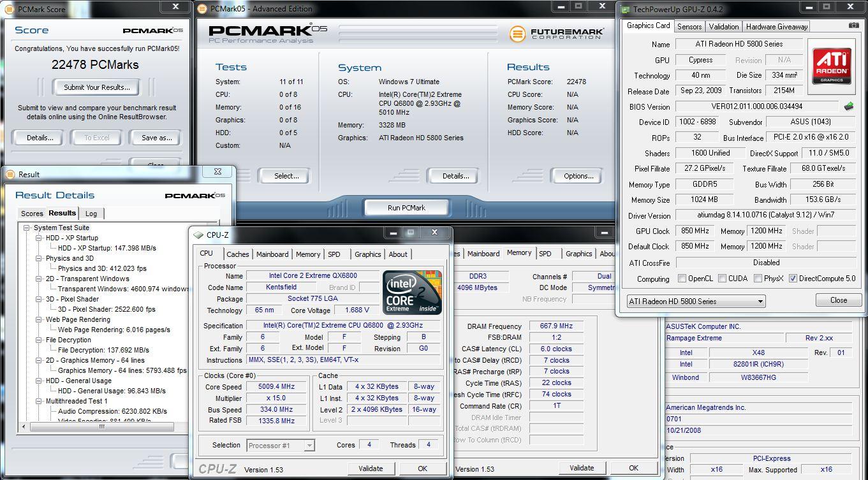Viewport: 868px width, 480px height.
Task: Click Select... under Tests in PCMark05
Action: tap(286, 176)
